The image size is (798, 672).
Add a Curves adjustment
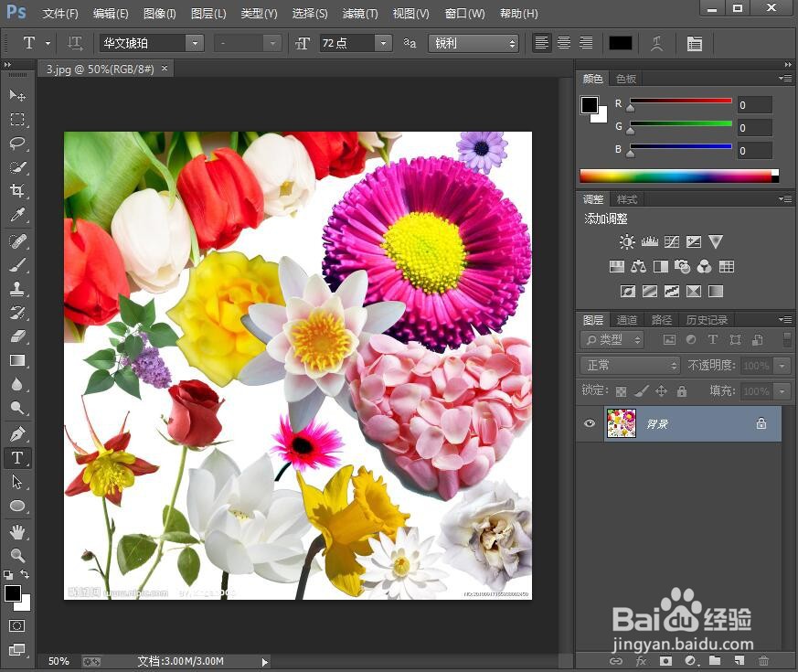pos(671,241)
